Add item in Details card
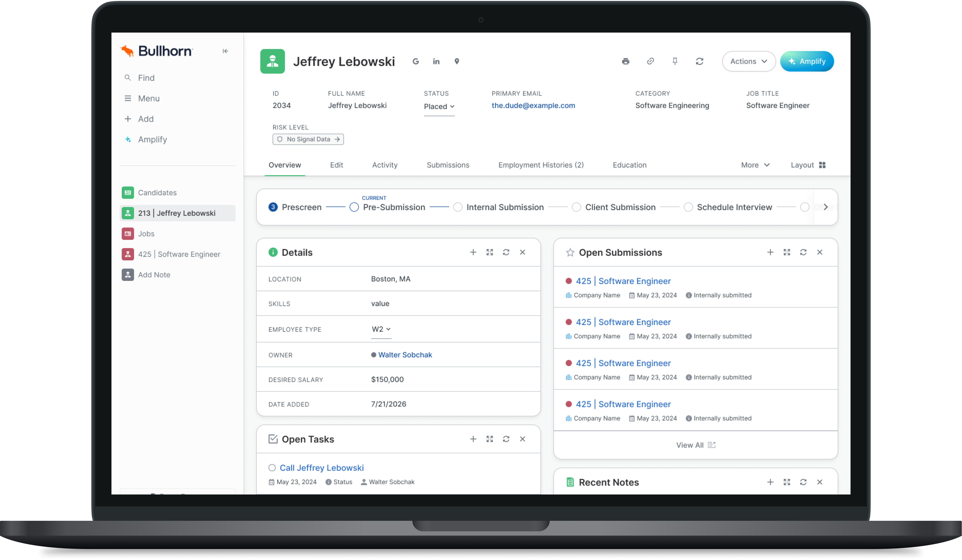Image resolution: width=962 pixels, height=560 pixels. click(473, 252)
